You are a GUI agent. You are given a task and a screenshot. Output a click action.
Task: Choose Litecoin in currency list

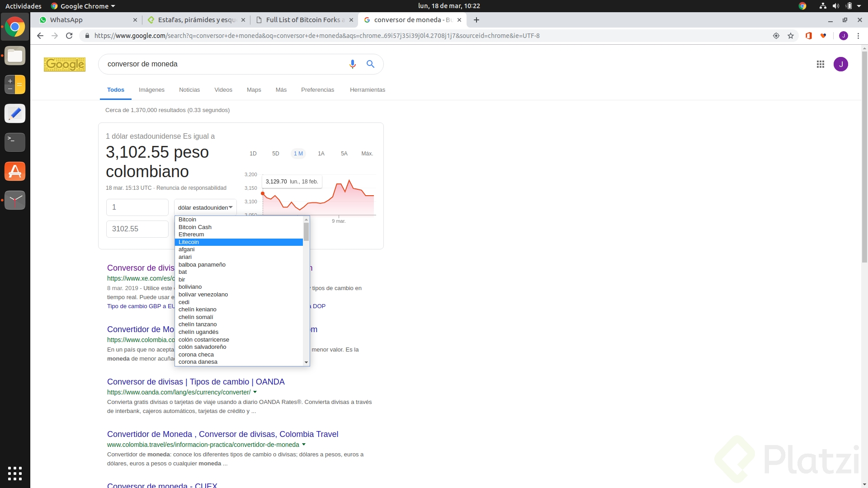[189, 242]
